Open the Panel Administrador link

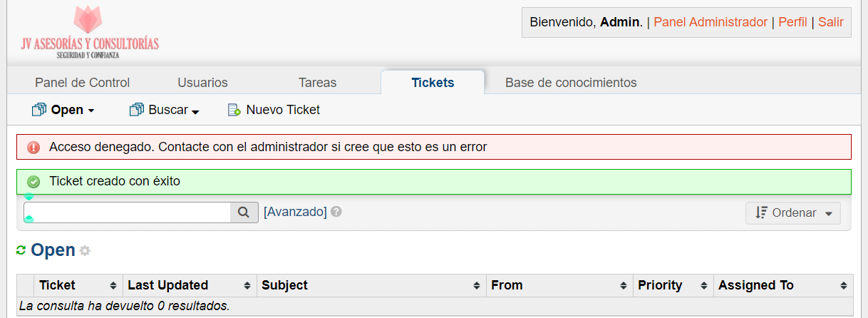pyautogui.click(x=711, y=22)
